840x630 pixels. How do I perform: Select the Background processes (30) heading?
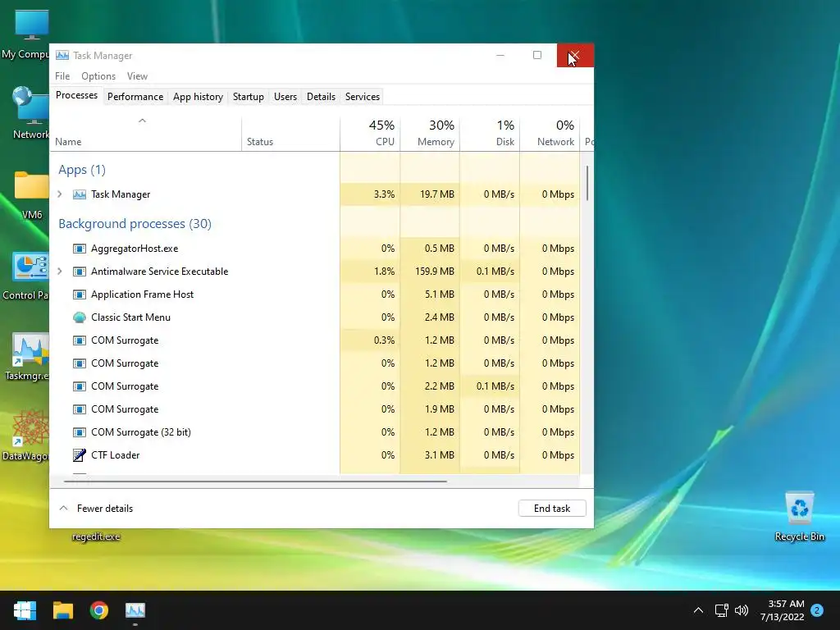tap(135, 224)
